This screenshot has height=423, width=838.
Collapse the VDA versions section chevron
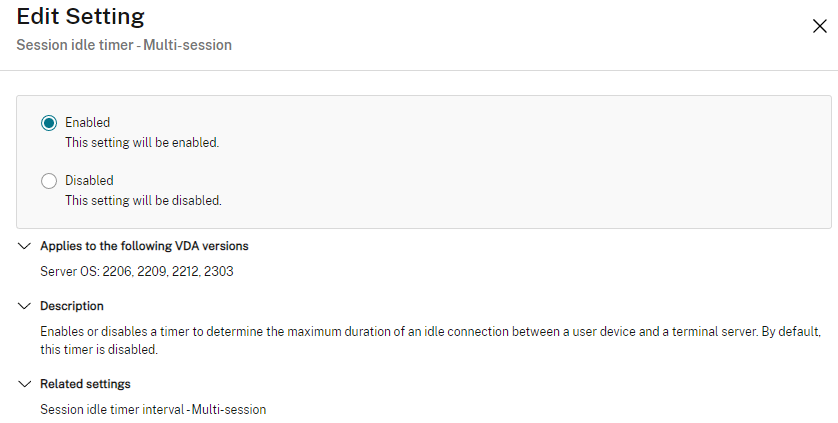pos(24,246)
